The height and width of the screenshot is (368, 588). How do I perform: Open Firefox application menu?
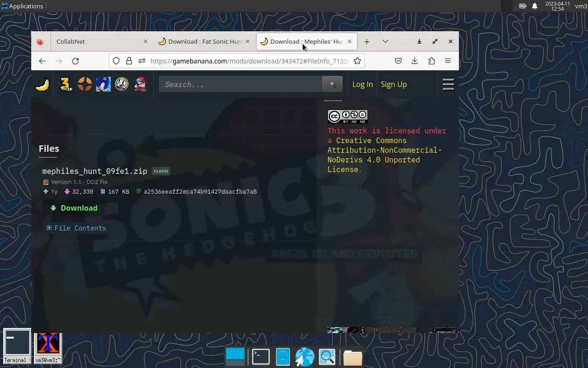click(x=448, y=61)
